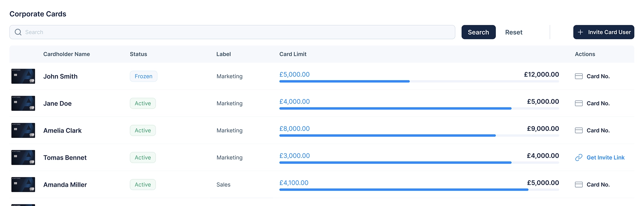Click the Frozen status badge for John Smith

[x=144, y=76]
